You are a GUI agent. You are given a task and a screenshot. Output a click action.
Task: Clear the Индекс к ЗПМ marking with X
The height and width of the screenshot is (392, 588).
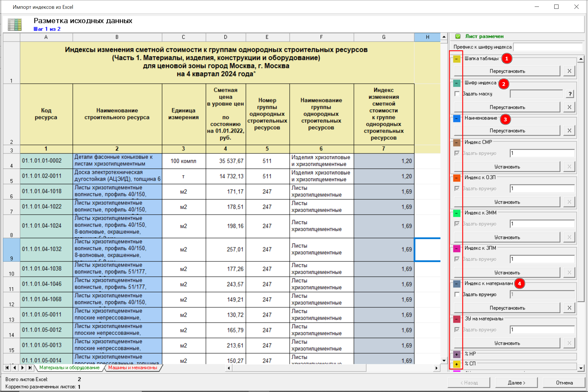point(569,272)
